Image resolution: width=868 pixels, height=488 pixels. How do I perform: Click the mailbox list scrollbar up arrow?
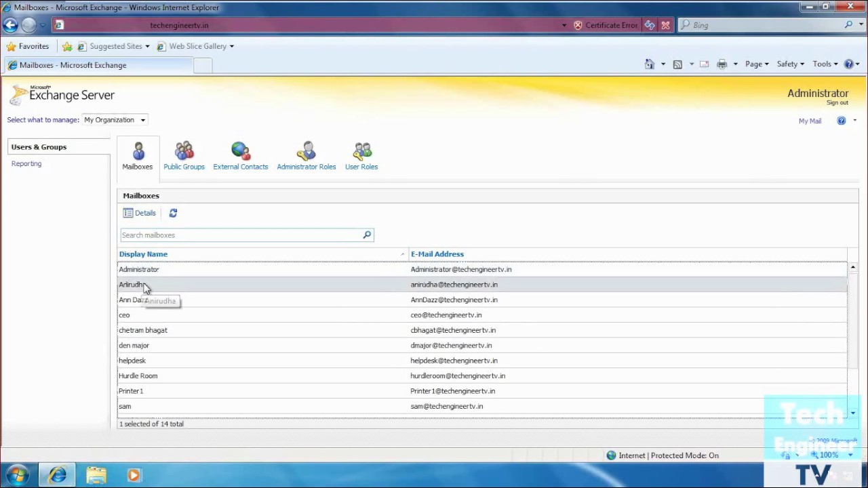click(853, 268)
